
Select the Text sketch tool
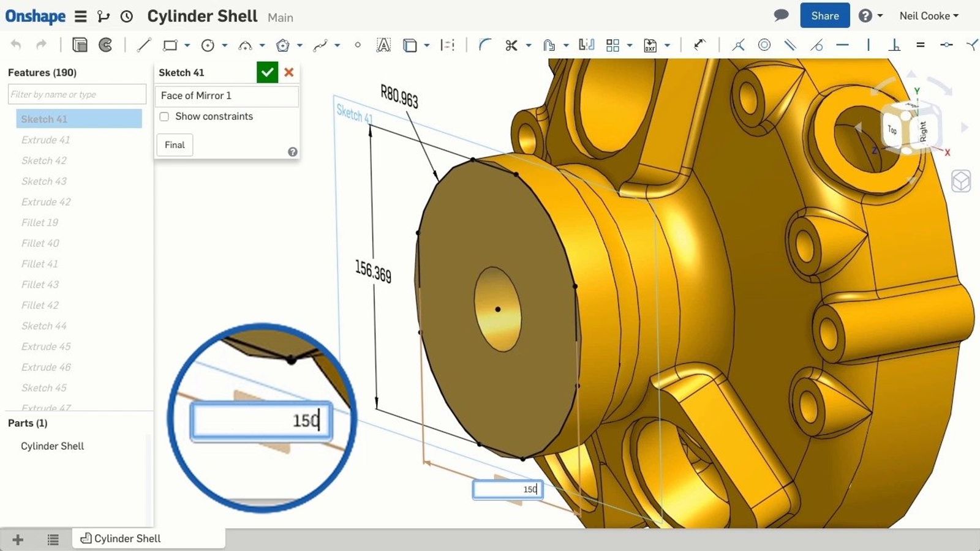pyautogui.click(x=383, y=45)
